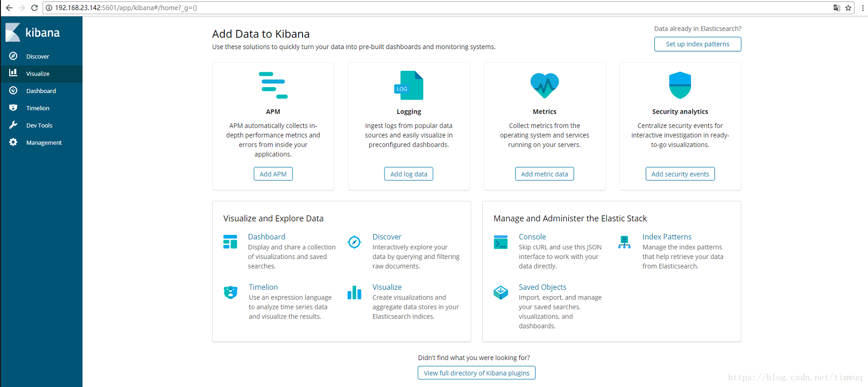Click the Logging LOG file icon
The width and height of the screenshot is (868, 387).
coord(408,85)
